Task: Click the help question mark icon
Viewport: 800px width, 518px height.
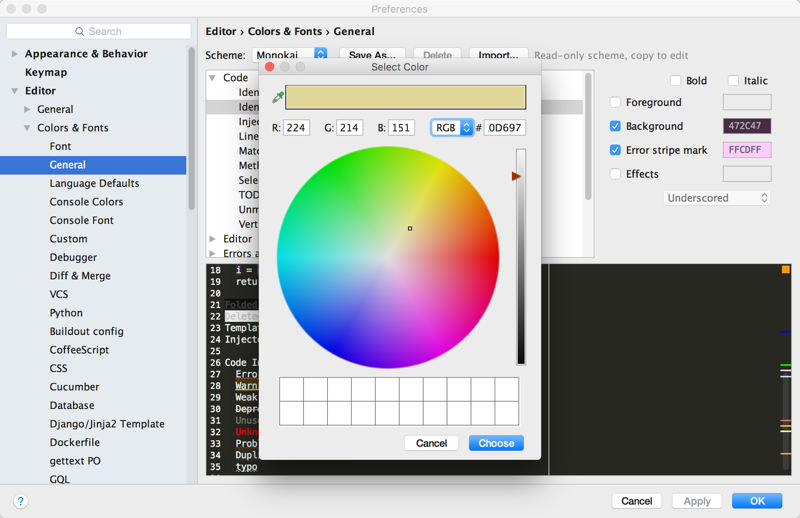Action: pos(20,501)
